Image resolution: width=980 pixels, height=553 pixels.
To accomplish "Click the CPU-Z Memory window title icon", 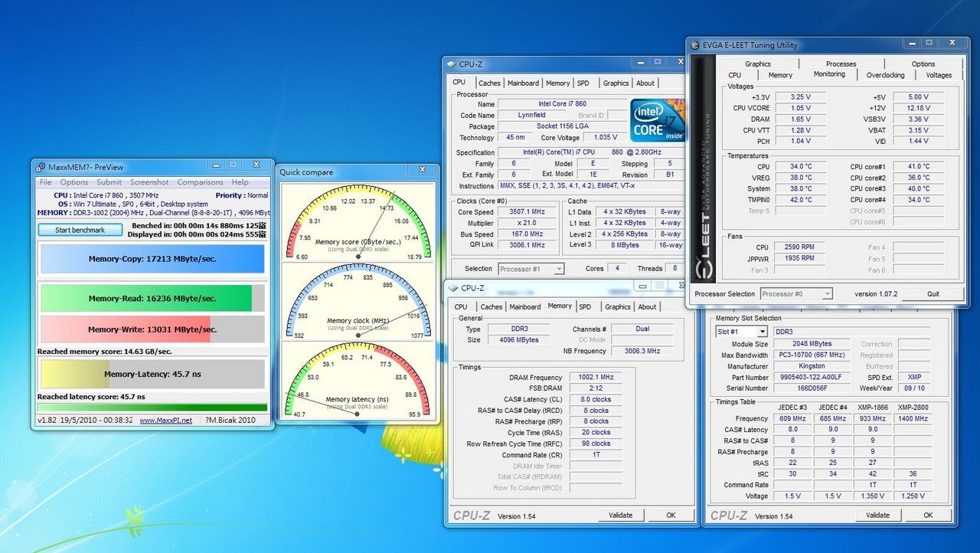I will coord(453,288).
